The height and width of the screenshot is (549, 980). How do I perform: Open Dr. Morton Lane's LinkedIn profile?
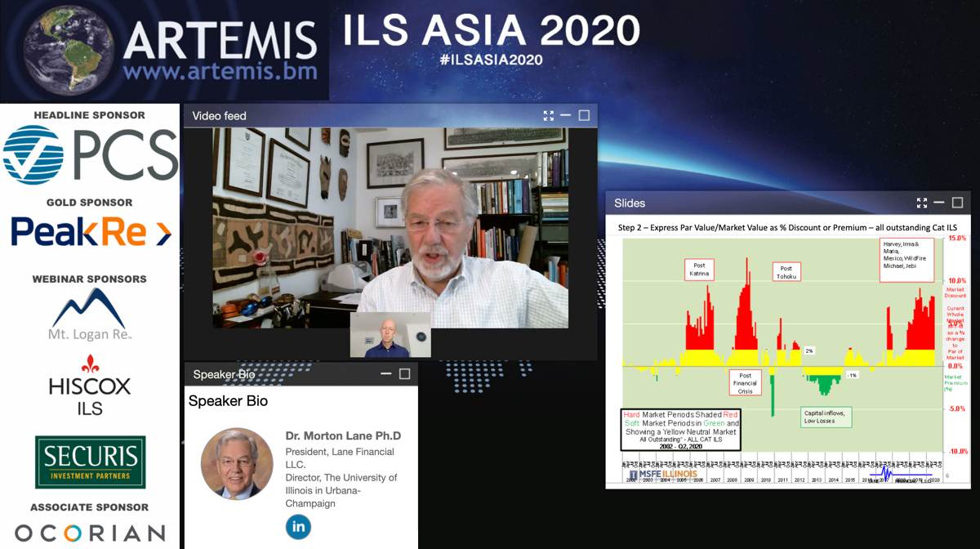tap(298, 527)
